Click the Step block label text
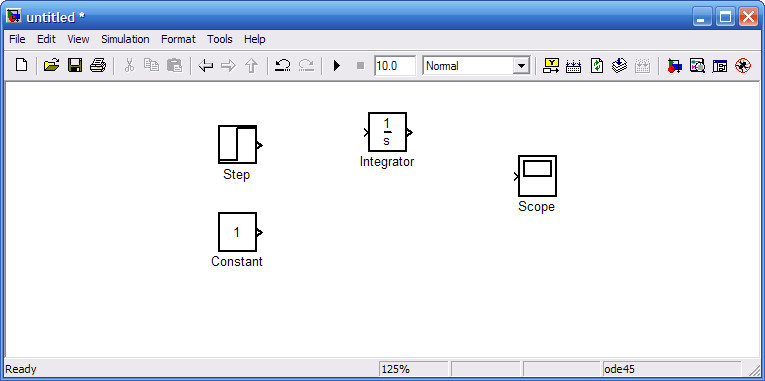This screenshot has width=765, height=381. pos(237,175)
